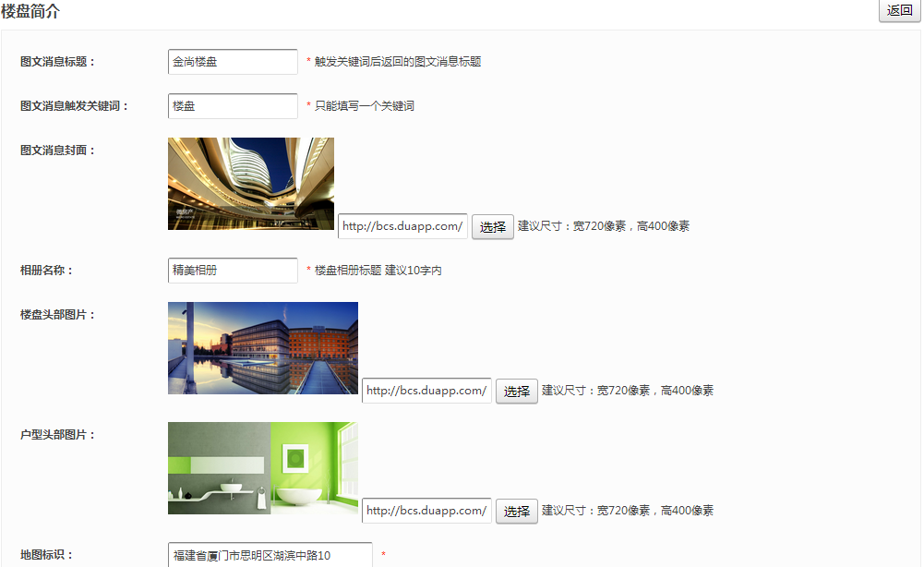This screenshot has height=567, width=924.
Task: Click the 户型头部图片 label text
Action: tap(57, 435)
